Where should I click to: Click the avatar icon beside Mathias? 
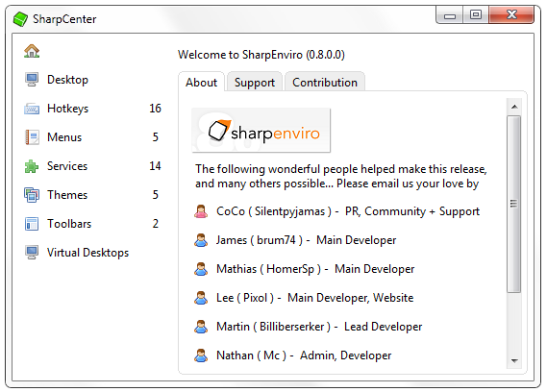pos(201,269)
